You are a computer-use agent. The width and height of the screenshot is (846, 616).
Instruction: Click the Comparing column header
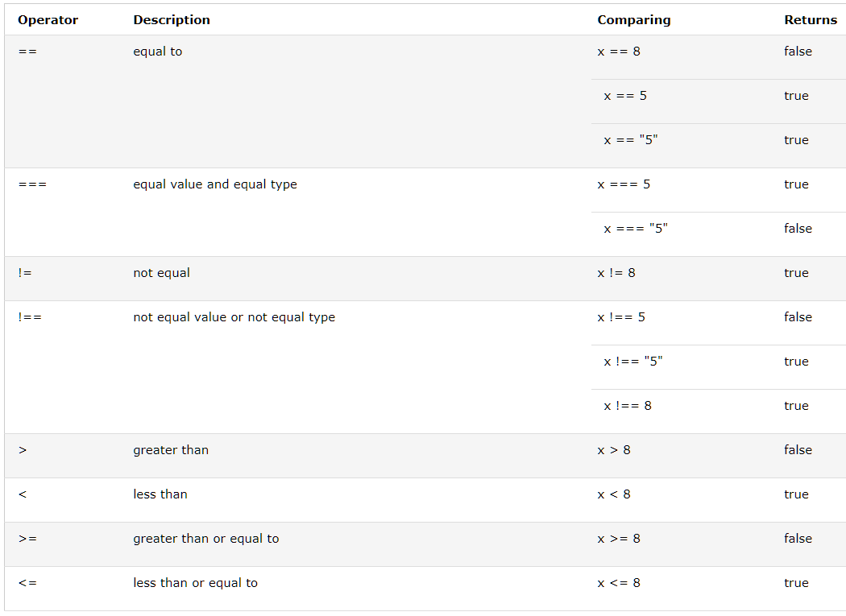coord(634,20)
